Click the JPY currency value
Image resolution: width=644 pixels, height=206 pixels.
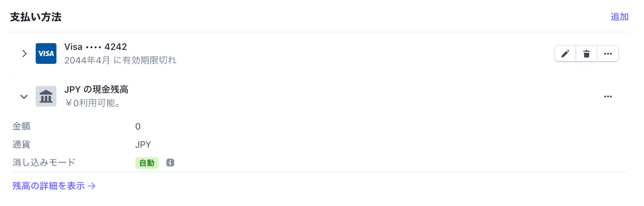pos(143,145)
